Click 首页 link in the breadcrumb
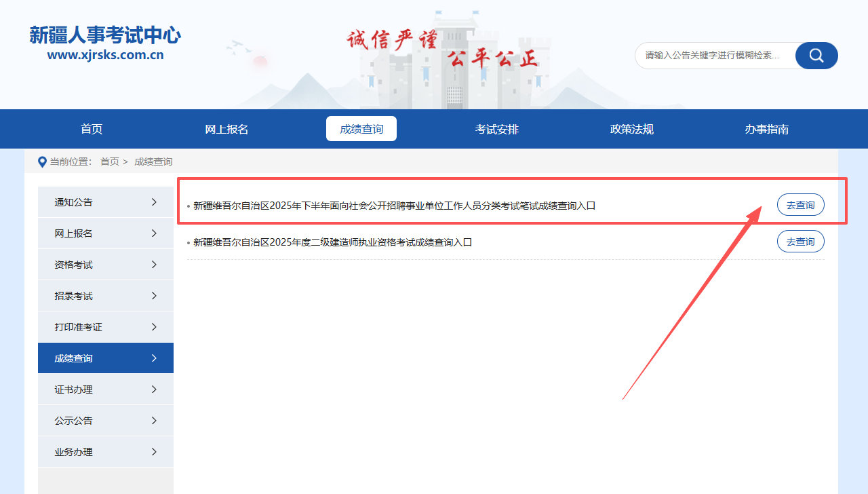This screenshot has height=494, width=868. pos(109,161)
